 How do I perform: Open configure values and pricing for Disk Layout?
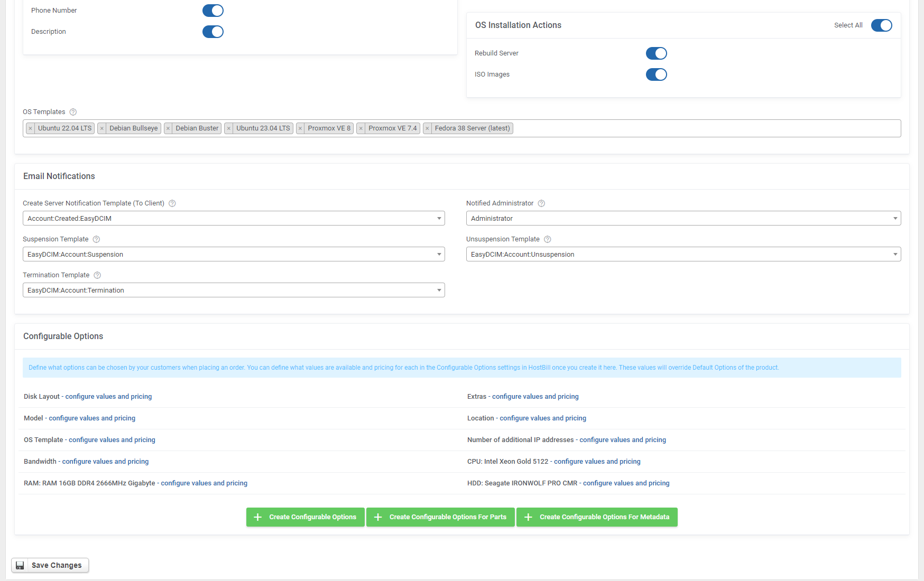coord(108,396)
